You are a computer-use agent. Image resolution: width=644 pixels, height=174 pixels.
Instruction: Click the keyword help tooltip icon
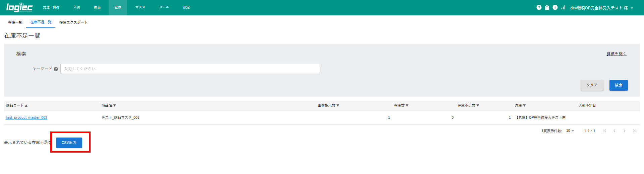(x=56, y=69)
